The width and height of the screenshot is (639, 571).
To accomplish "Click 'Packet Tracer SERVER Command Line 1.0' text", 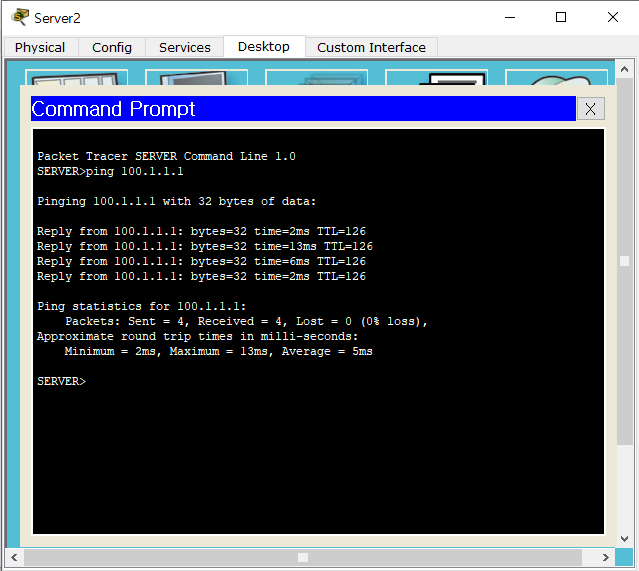I will (166, 156).
